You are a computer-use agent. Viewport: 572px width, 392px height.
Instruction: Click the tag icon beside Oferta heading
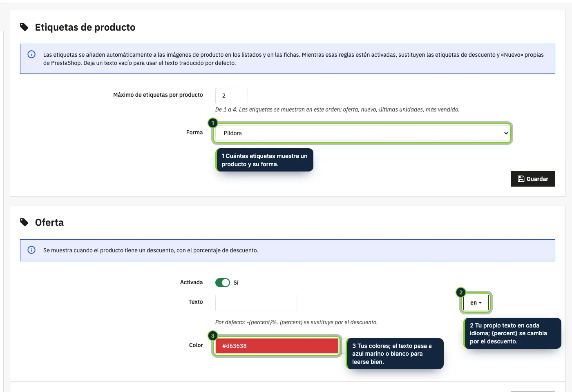point(24,223)
